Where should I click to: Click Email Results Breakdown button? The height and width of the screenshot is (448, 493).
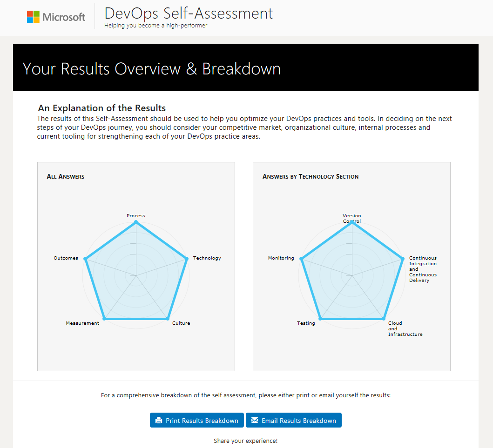(294, 421)
